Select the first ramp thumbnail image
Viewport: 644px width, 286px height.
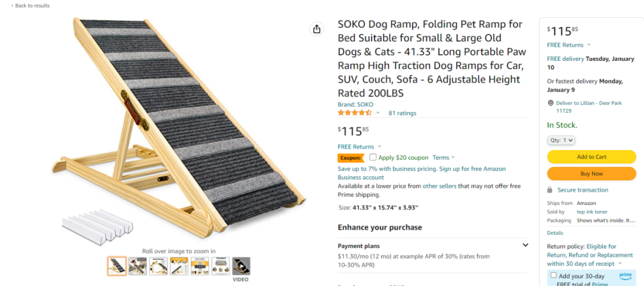coord(117,266)
